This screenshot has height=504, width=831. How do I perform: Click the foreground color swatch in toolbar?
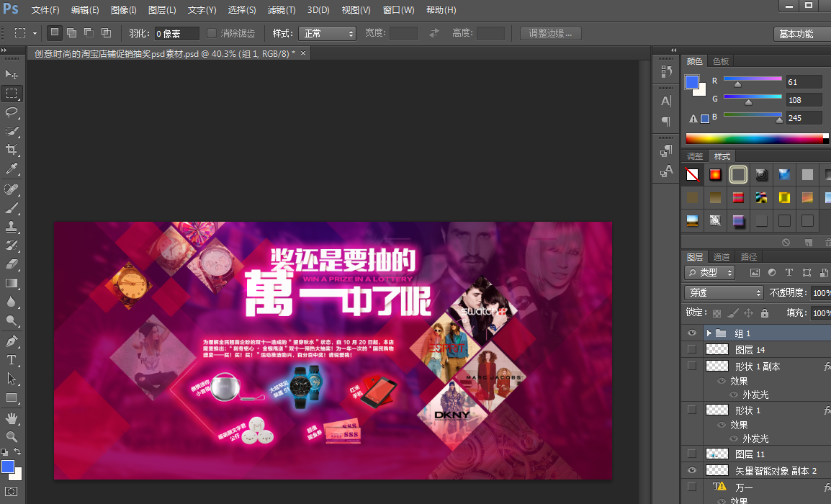(x=8, y=467)
